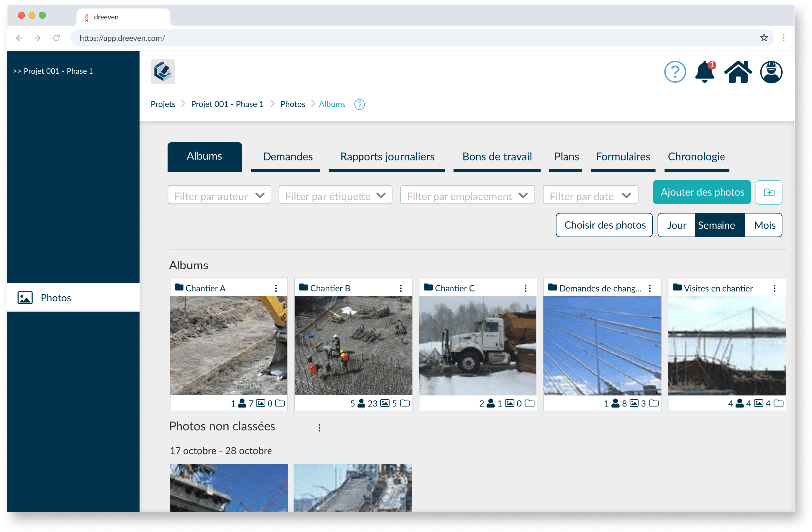812x532 pixels.
Task: Click the Photos image icon in sidebar
Action: click(x=25, y=298)
